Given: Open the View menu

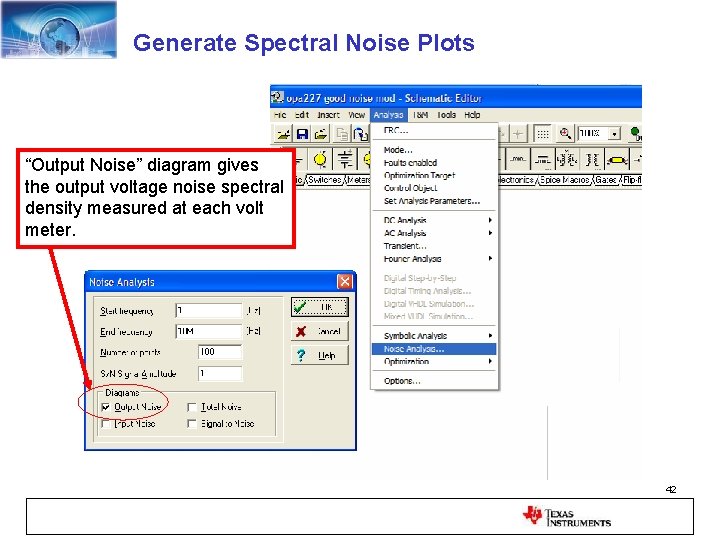Looking at the screenshot, I should pyautogui.click(x=356, y=115).
